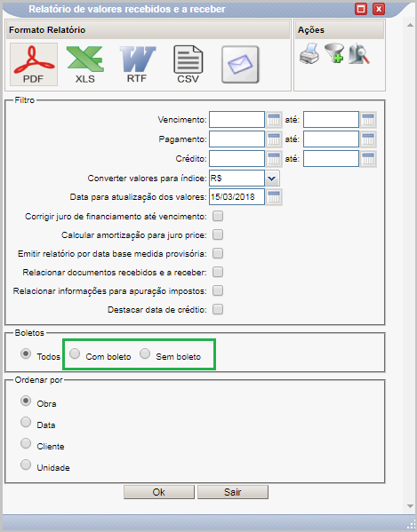This screenshot has width=417, height=532.
Task: Select the PDF report format icon
Action: [34, 64]
